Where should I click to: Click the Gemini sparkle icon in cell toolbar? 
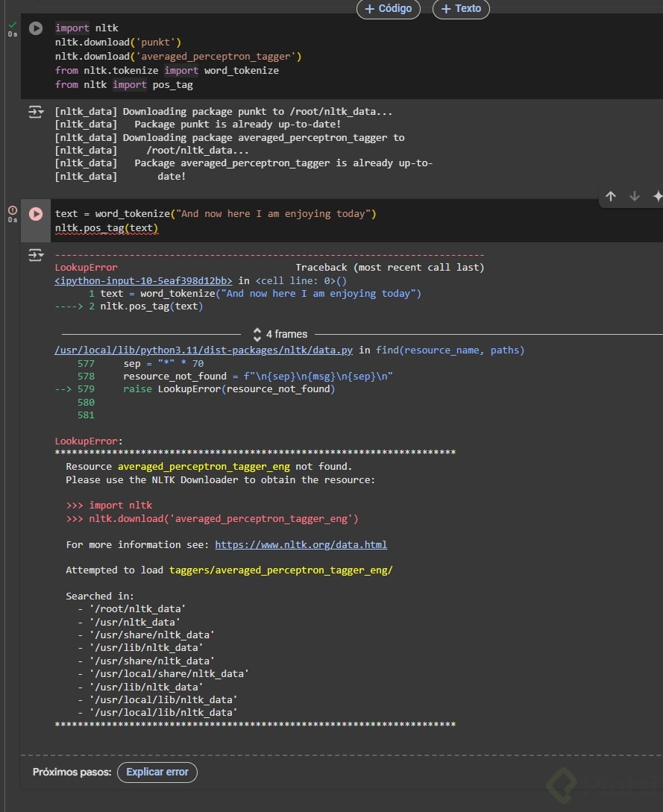[x=657, y=196]
